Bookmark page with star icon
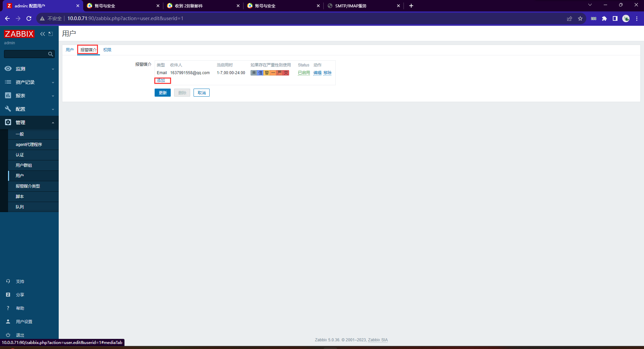 580,18
